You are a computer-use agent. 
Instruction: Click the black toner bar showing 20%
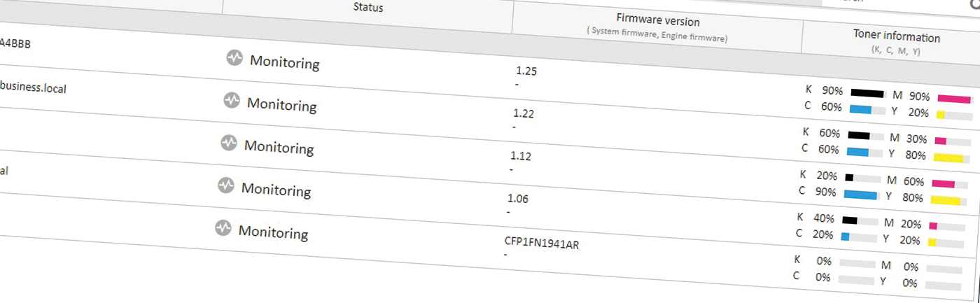861,178
